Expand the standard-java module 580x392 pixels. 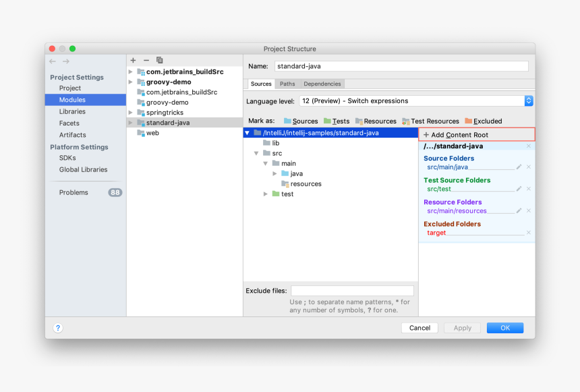pos(131,123)
